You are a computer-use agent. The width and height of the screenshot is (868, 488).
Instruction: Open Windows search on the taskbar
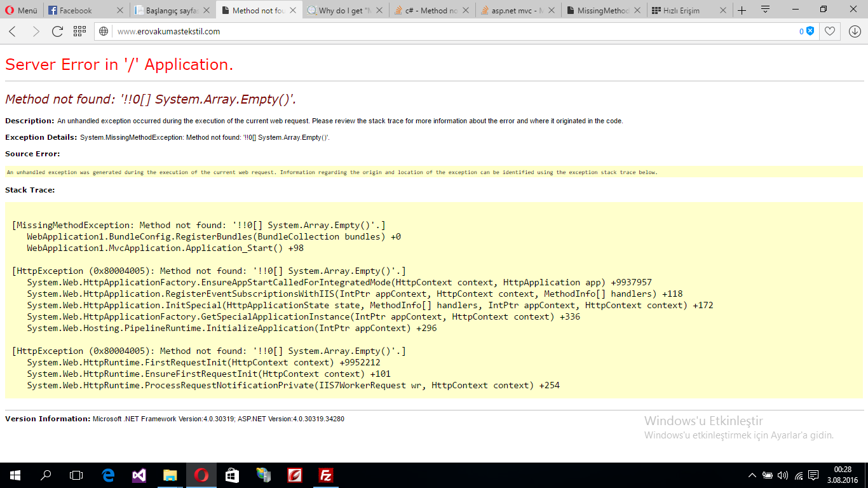point(46,475)
